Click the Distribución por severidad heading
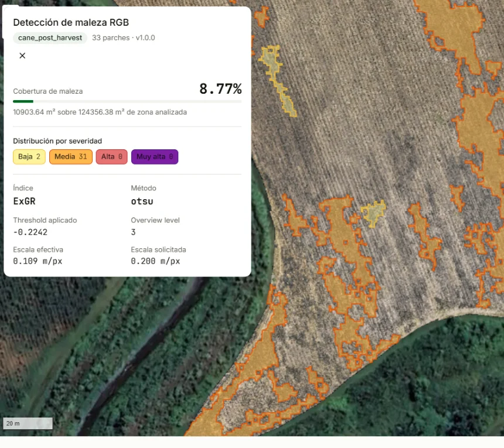504x448 pixels. point(57,141)
